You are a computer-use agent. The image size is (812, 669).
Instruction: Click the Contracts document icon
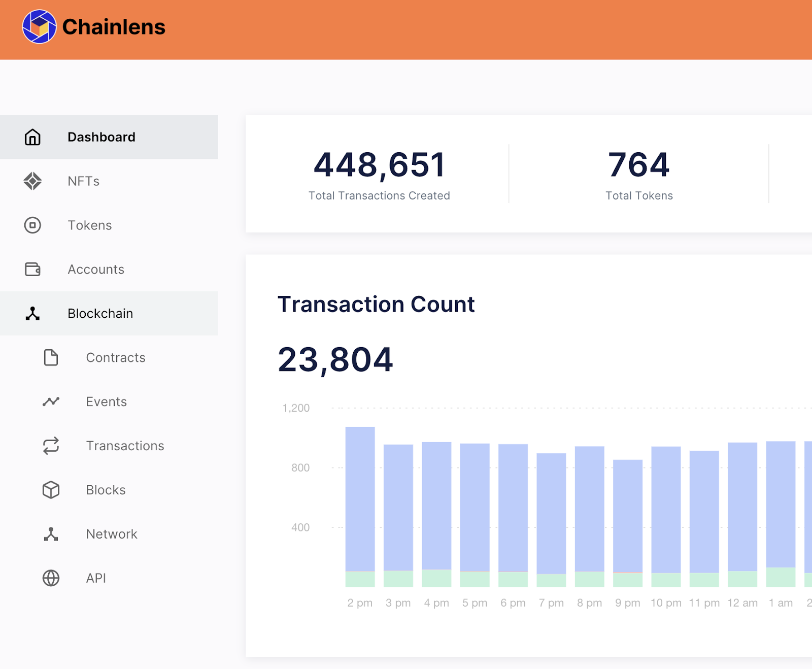(51, 357)
